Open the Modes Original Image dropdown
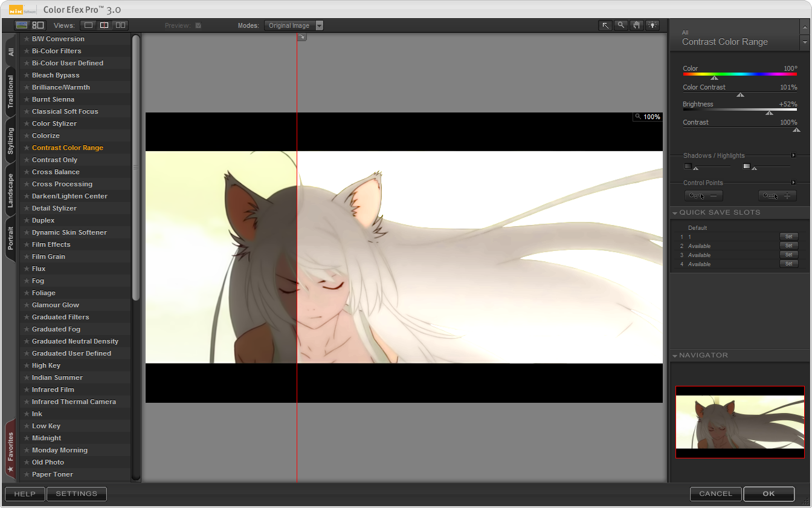This screenshot has height=508, width=812. (294, 25)
